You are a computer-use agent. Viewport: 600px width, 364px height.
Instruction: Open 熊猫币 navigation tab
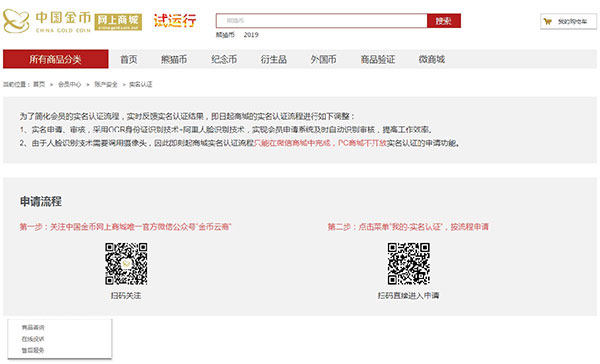(x=174, y=59)
